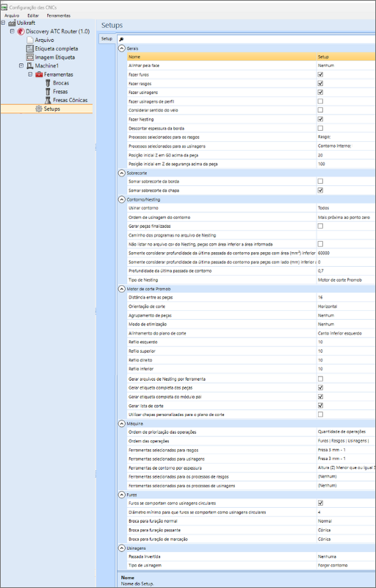Select the Setup tab

(106, 39)
